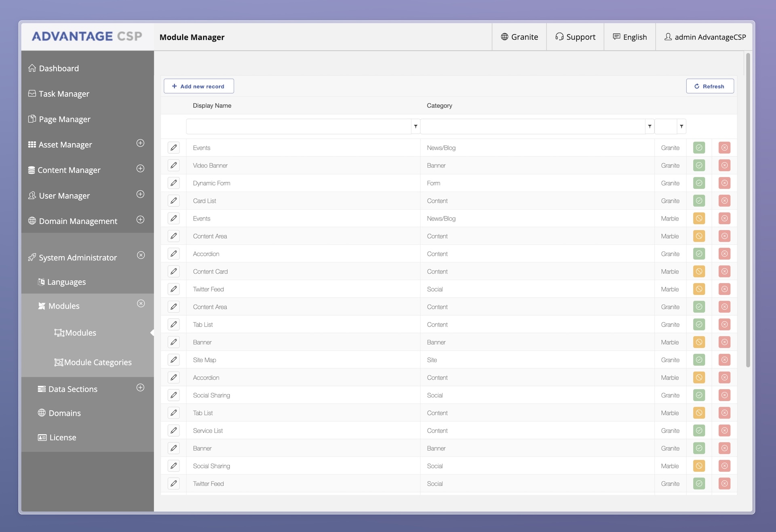This screenshot has height=532, width=776.
Task: Click the admin AdvantageCSP user icon
Action: 668,37
